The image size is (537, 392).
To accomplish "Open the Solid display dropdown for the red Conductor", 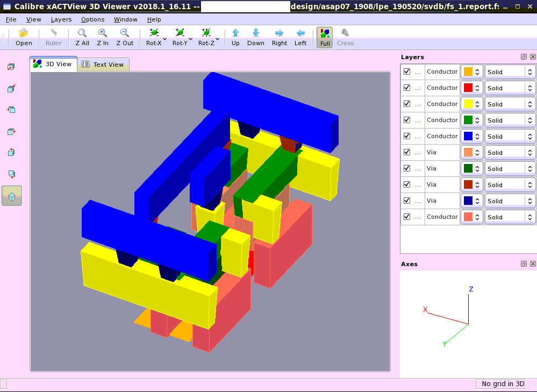I will pos(531,88).
